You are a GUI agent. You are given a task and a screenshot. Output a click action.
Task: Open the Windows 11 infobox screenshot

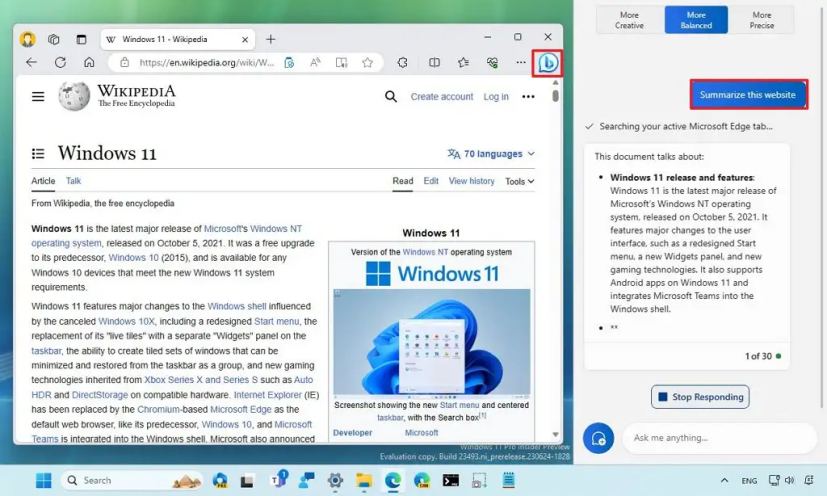pyautogui.click(x=431, y=342)
